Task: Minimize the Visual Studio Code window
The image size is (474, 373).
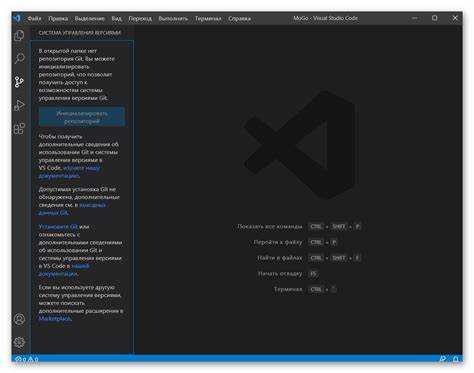Action: click(415, 18)
